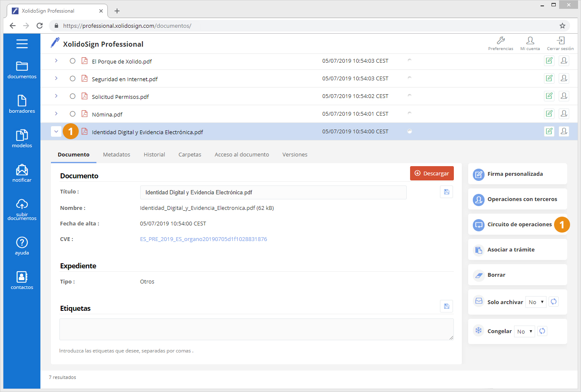The height and width of the screenshot is (392, 581).
Task: Collapse Identidad Digital y Evidencia row
Action: coord(56,131)
